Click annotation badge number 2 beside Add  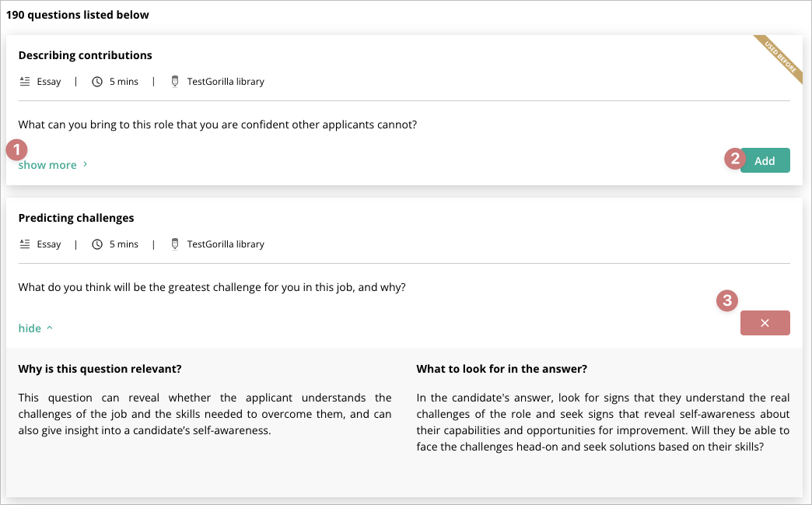[x=733, y=158]
